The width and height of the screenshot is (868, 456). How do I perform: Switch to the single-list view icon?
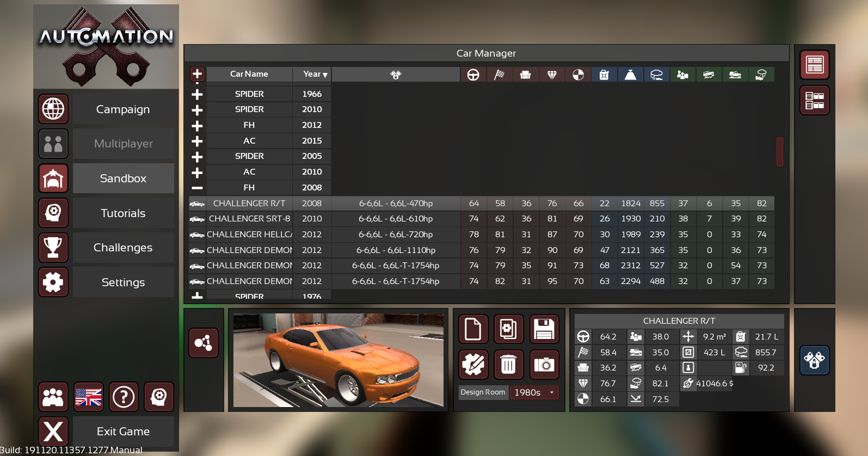tap(815, 65)
